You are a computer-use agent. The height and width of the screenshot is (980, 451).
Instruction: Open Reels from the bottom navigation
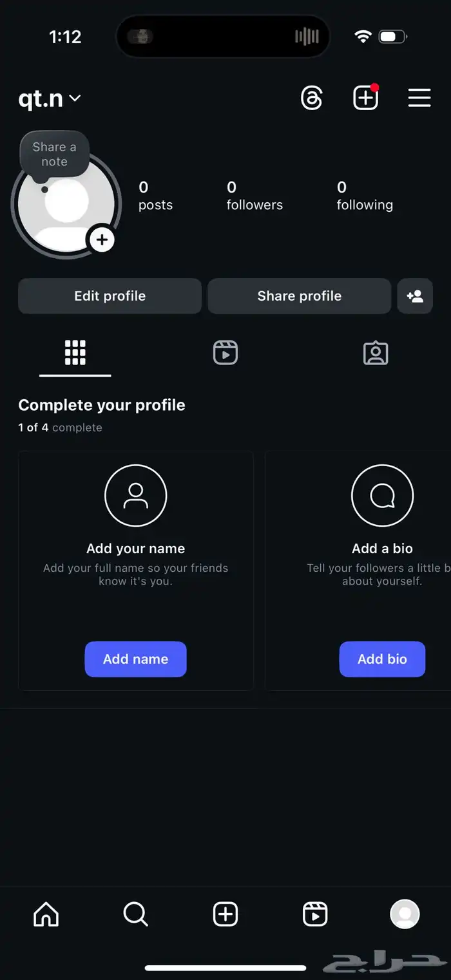[x=315, y=914]
